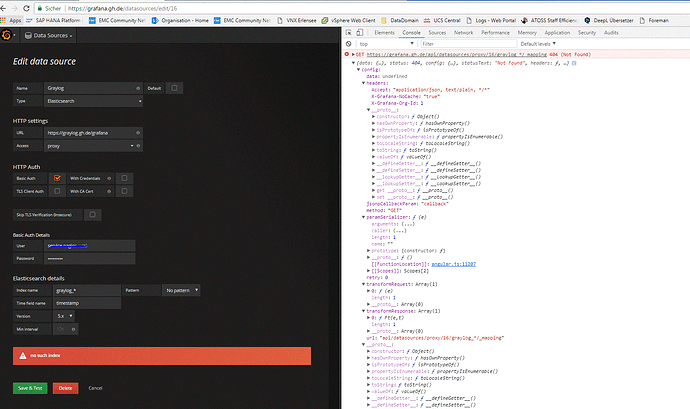Click the URL input field
690x409 pixels.
[93, 133]
